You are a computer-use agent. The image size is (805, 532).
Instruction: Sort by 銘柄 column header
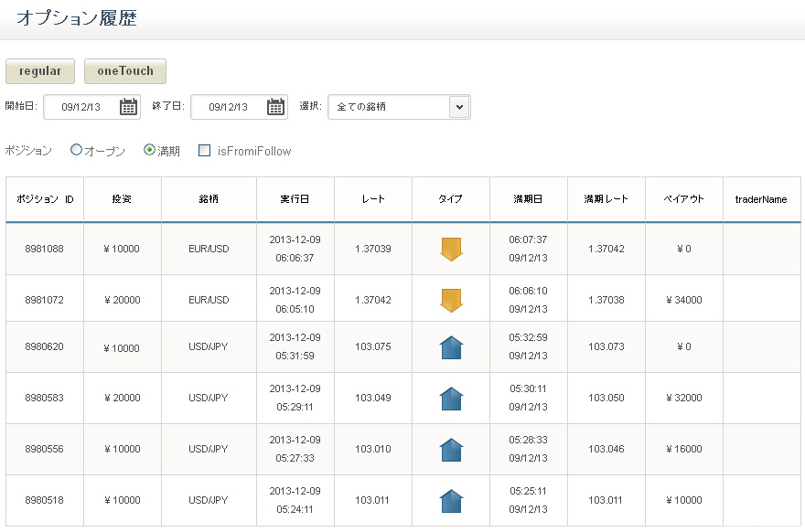pyautogui.click(x=209, y=199)
